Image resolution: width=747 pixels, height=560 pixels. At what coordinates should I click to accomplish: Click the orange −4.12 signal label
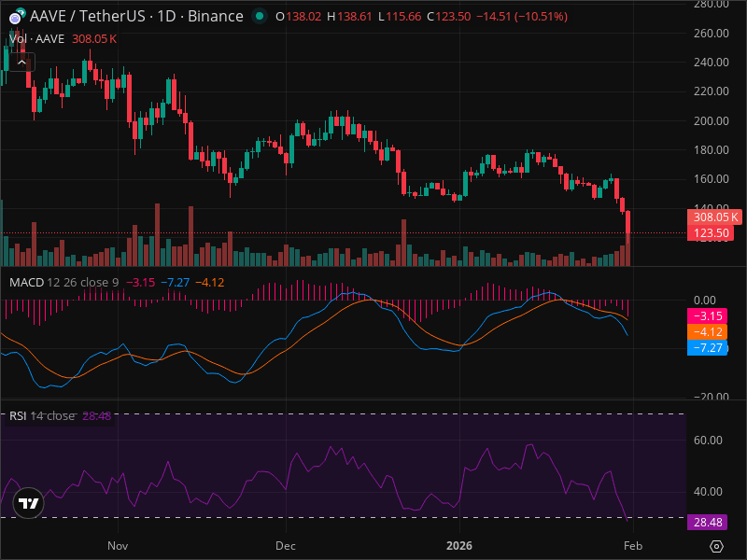707,332
